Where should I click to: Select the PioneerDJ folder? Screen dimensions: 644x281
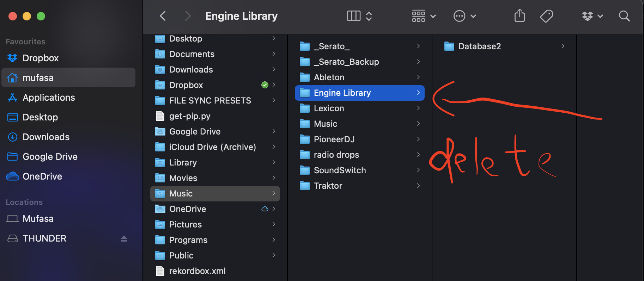[x=360, y=139]
